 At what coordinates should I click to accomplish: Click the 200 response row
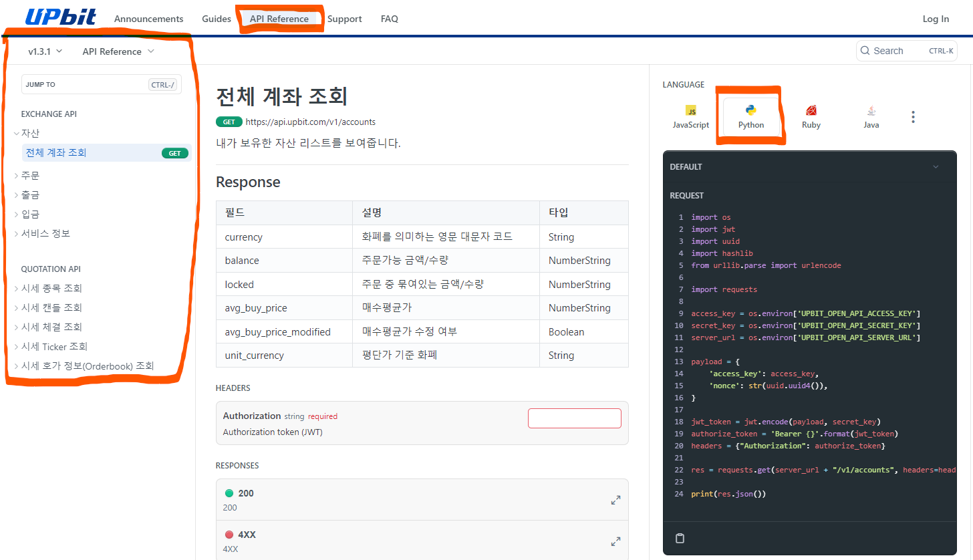coord(422,500)
